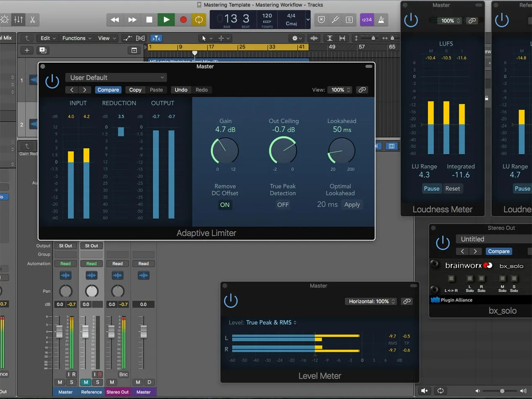Mute the Stereo Out channel strip
Image resolution: width=532 pixels, height=399 pixels.
(111, 382)
